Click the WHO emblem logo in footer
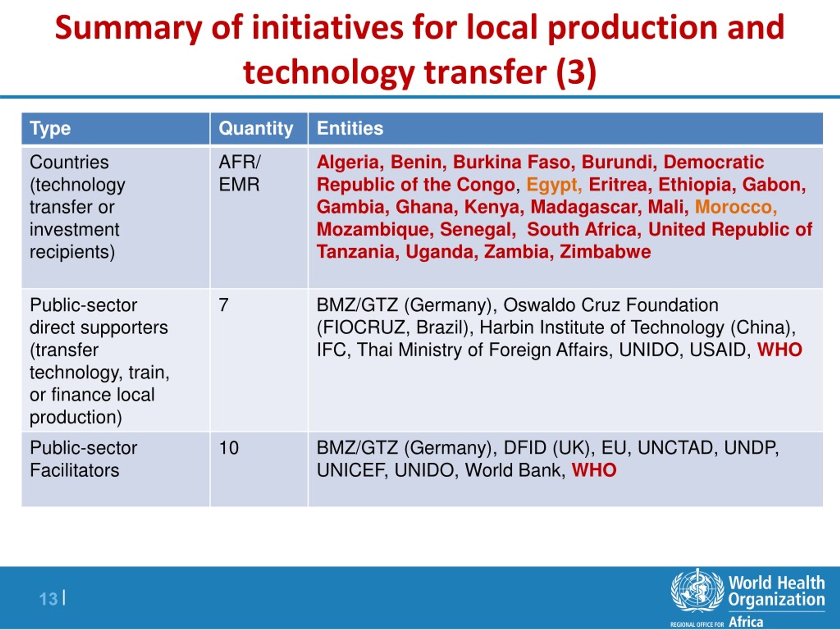The width and height of the screenshot is (840, 630). point(697,591)
